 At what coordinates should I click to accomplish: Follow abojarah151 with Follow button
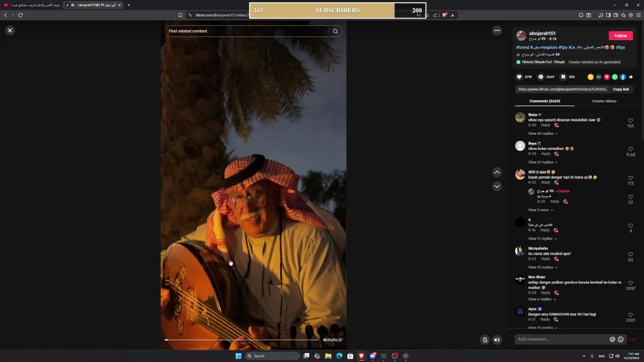pos(621,36)
